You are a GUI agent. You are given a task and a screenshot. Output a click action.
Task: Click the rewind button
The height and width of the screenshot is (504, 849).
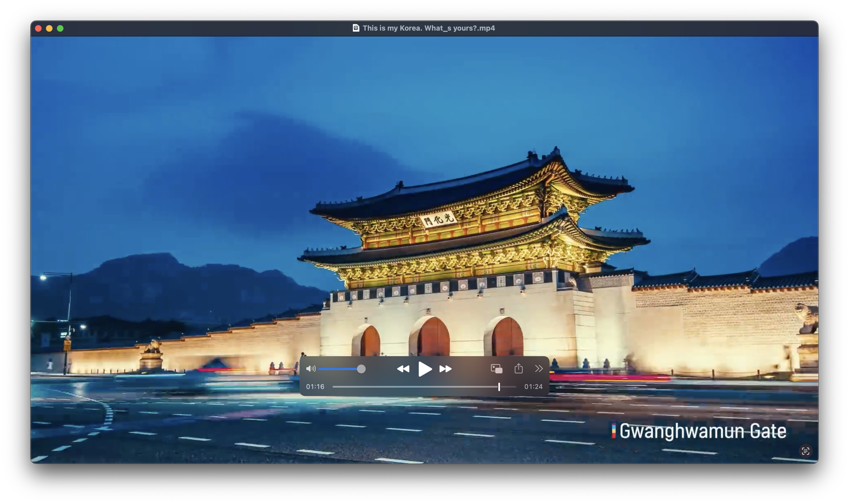(403, 369)
